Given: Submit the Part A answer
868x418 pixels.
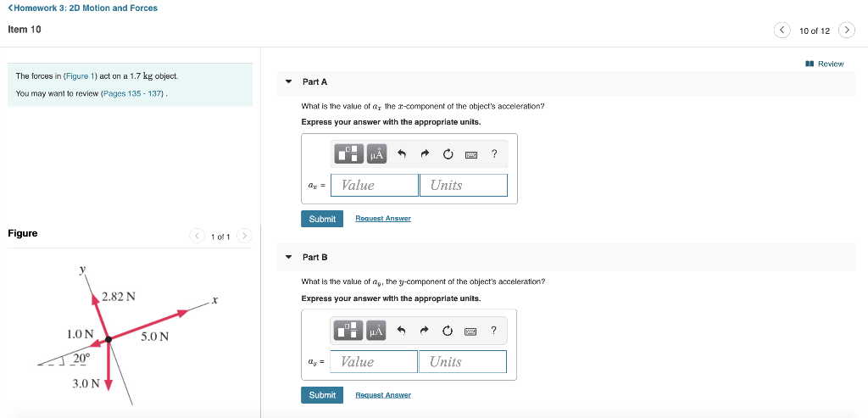Looking at the screenshot, I should click(x=322, y=219).
